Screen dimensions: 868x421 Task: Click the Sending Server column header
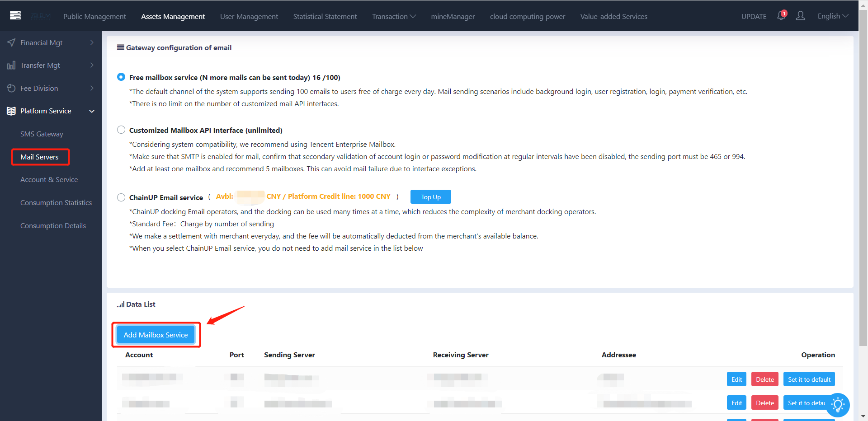tap(289, 355)
